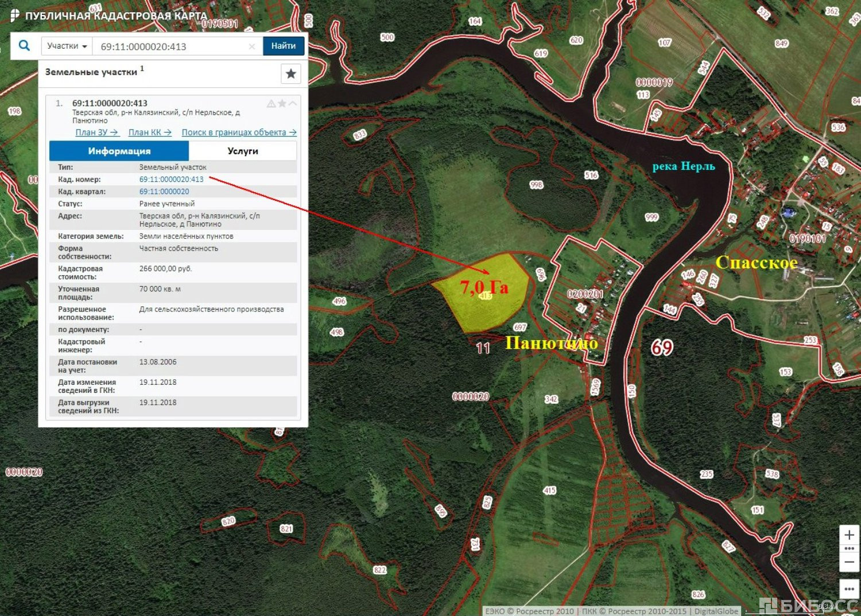Click the favorites star button in results header
Image resolution: width=861 pixels, height=616 pixels.
[x=291, y=73]
